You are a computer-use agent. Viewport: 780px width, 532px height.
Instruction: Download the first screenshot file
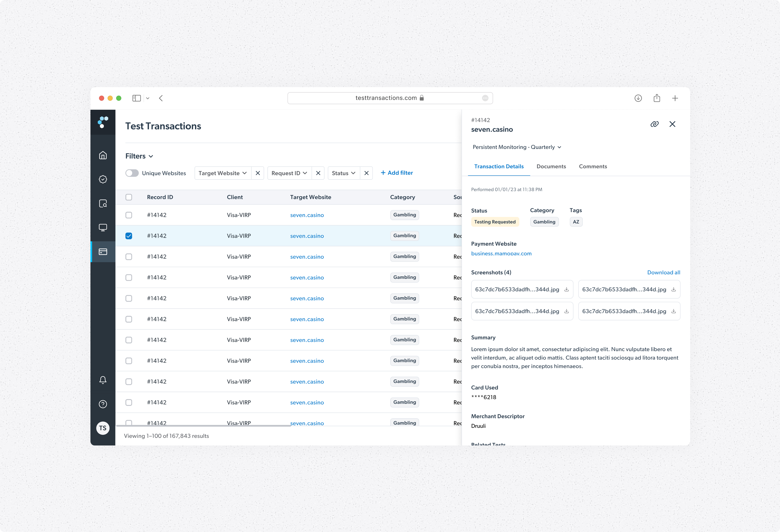567,289
